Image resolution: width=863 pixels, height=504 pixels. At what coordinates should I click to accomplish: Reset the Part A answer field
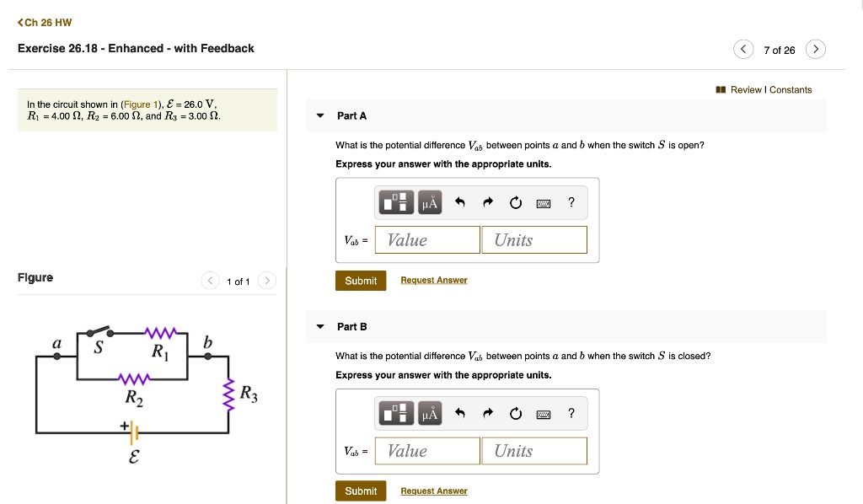pos(515,202)
